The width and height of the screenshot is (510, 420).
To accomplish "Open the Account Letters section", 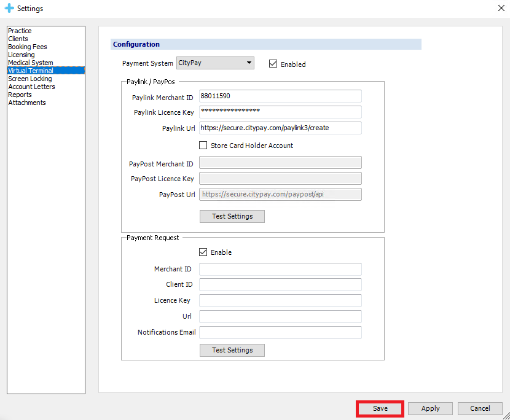I will click(x=31, y=87).
